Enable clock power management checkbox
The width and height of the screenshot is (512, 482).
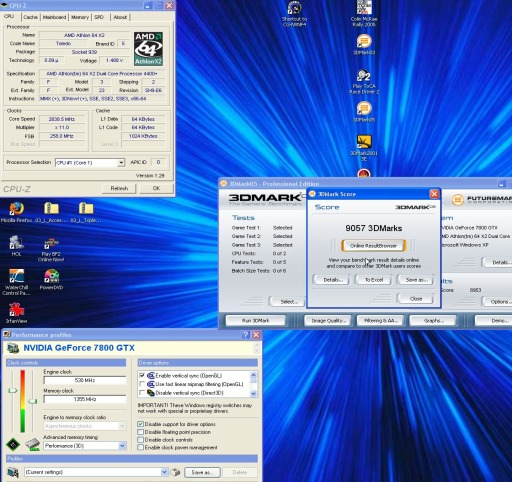[x=140, y=447]
